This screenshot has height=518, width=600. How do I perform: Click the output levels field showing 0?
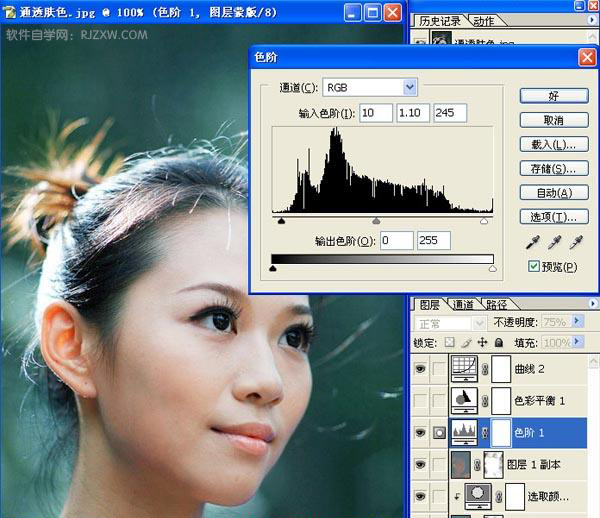pos(397,240)
